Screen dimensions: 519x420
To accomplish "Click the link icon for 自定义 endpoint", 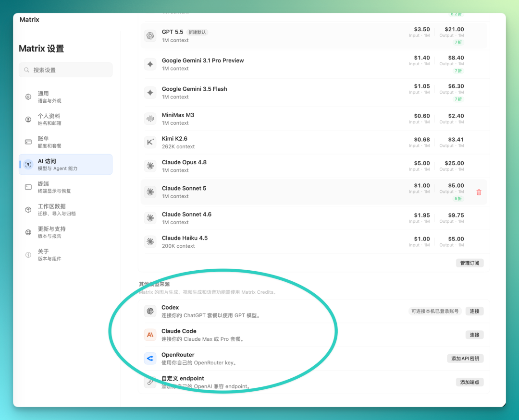I will (x=150, y=382).
